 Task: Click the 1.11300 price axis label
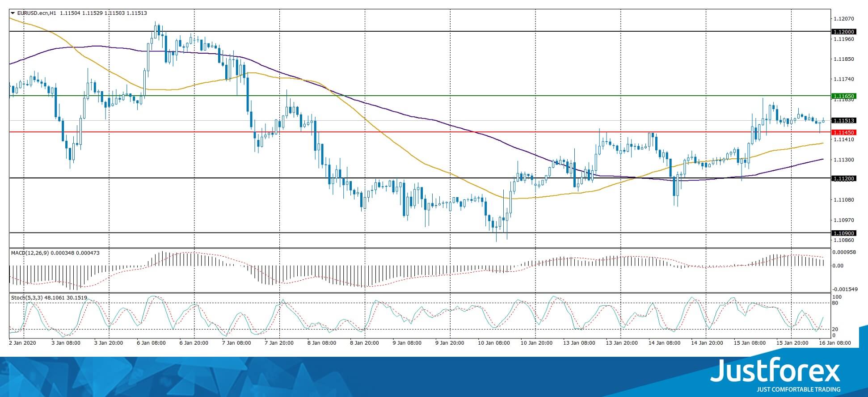tap(844, 160)
